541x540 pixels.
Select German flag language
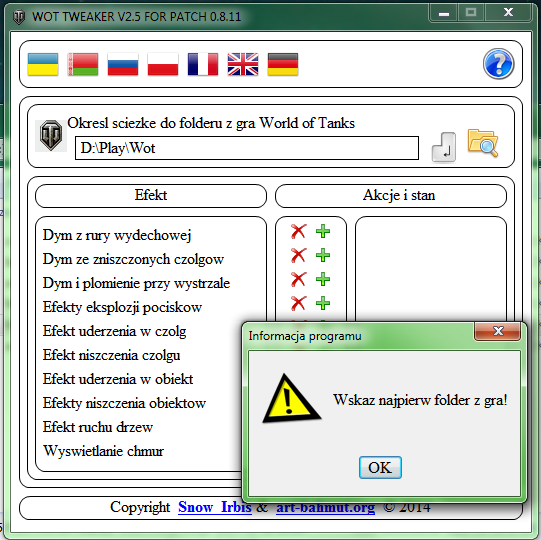point(283,64)
